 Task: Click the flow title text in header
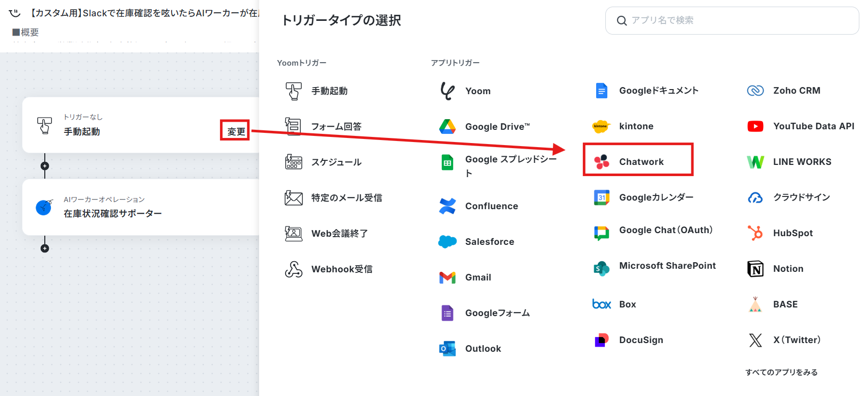(x=144, y=13)
